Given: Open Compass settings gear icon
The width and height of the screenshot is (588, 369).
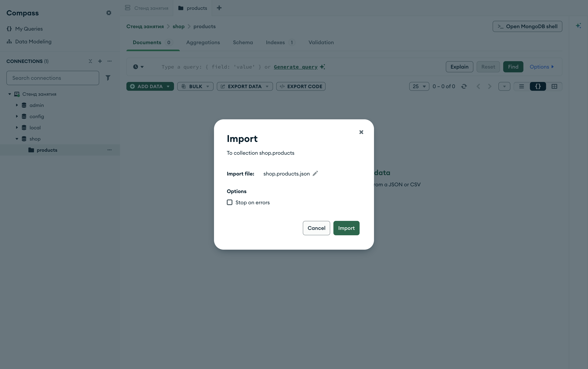Looking at the screenshot, I should pyautogui.click(x=109, y=13).
